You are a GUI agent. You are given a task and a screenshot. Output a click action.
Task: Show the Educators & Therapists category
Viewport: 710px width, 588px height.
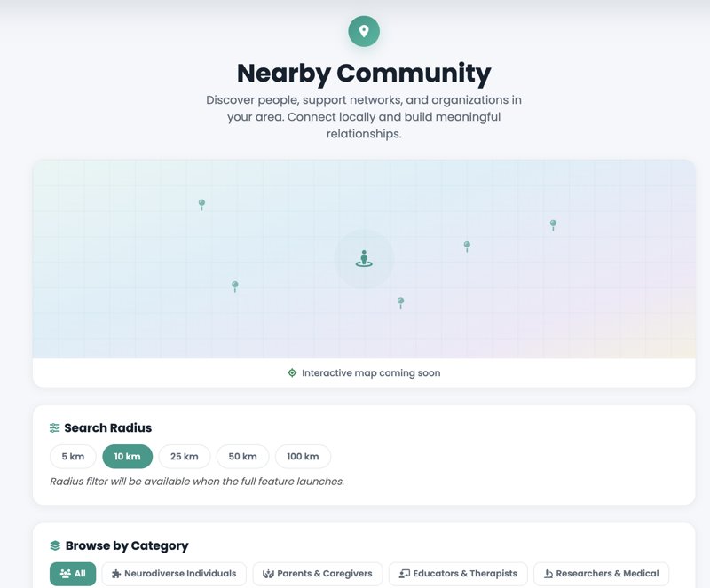click(458, 574)
